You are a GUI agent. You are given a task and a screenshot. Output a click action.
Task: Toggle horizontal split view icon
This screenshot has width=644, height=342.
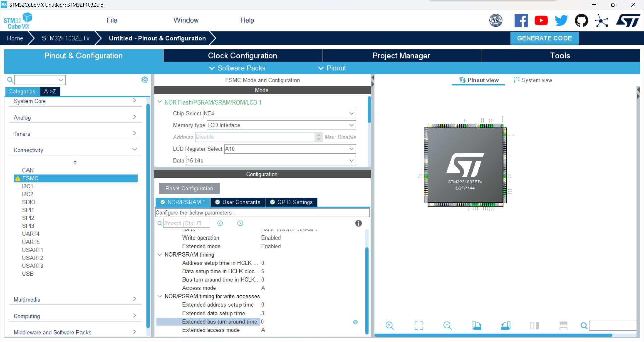pos(563,325)
